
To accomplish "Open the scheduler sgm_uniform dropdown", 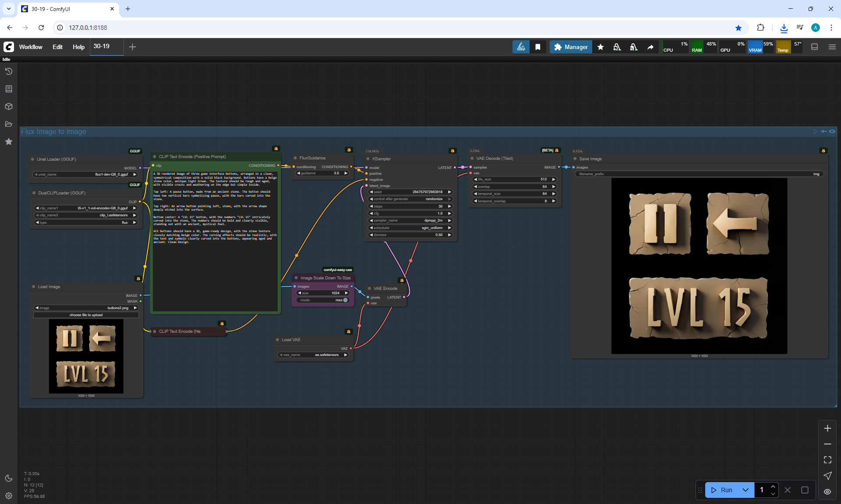I will click(x=410, y=228).
